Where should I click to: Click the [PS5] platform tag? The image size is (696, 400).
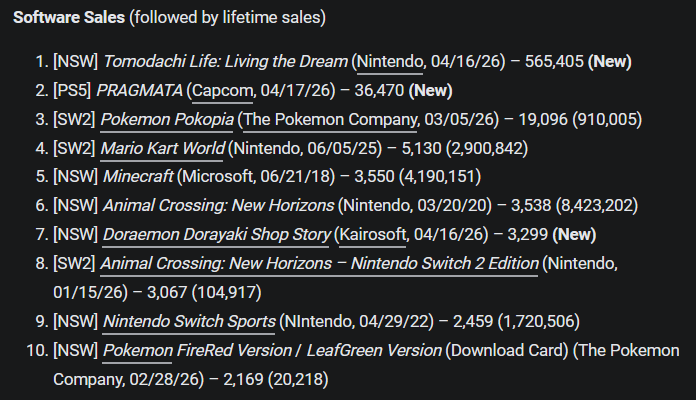72,91
